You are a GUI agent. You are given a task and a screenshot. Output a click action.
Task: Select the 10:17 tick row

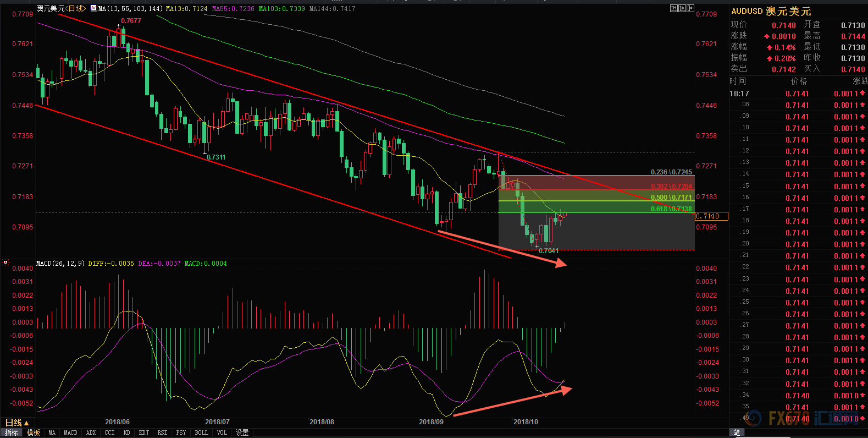pos(798,94)
